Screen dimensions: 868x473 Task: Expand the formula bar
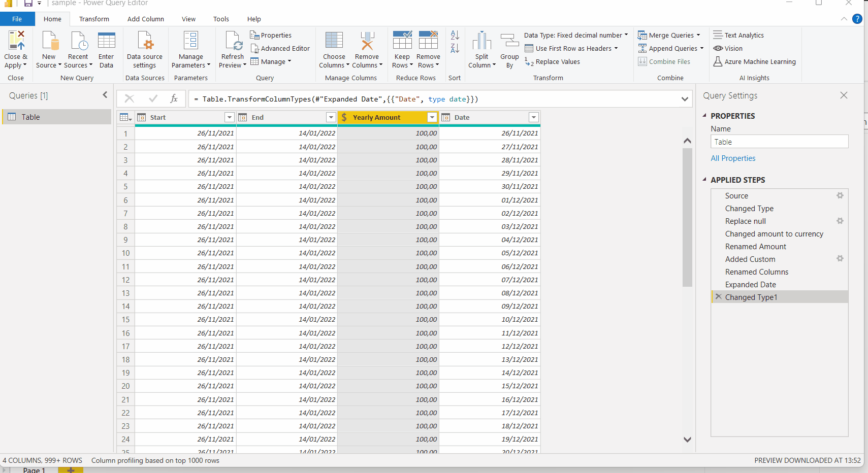(685, 99)
